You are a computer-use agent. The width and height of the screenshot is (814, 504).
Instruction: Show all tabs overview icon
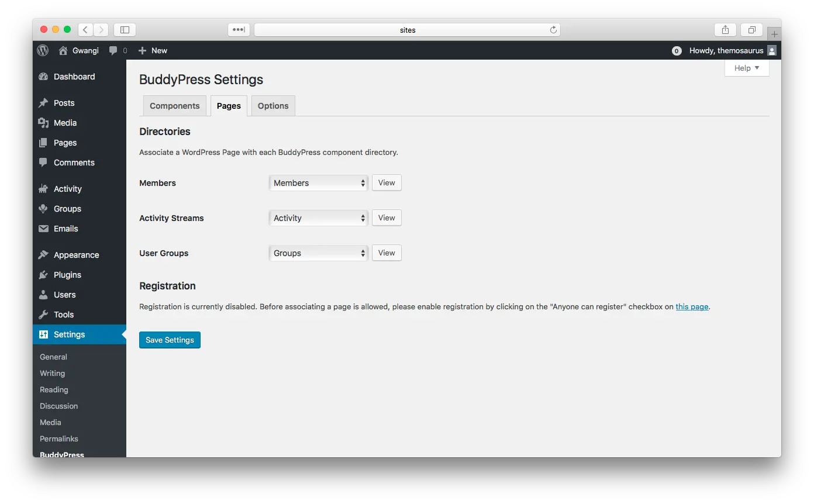click(751, 30)
